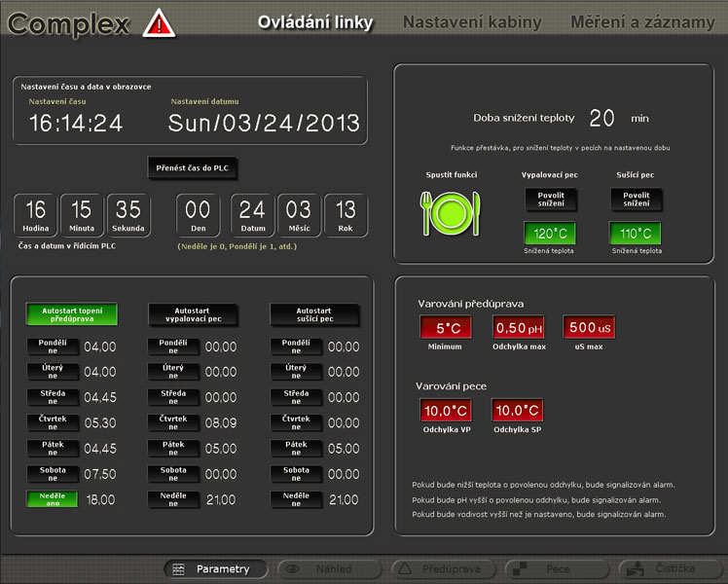This screenshot has width=728, height=584.
Task: Click the Hodina field showing 16
Action: tap(36, 210)
